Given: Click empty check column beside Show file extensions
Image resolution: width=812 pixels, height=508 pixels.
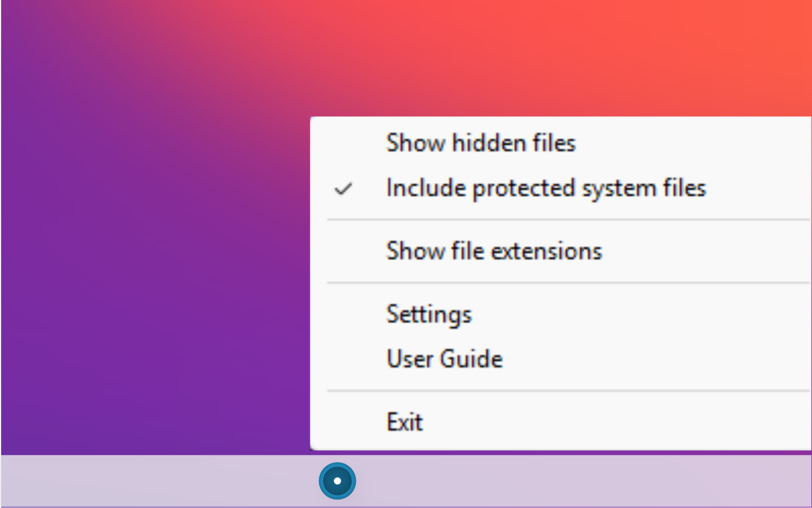Looking at the screenshot, I should (x=343, y=251).
